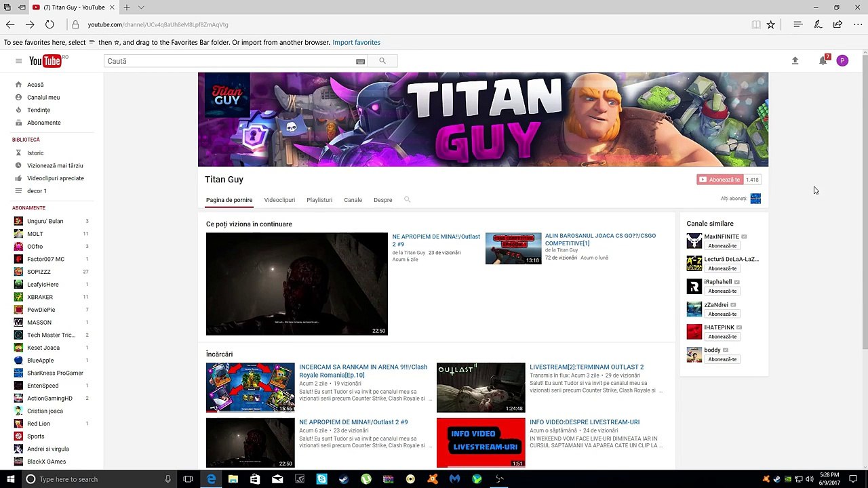Open the Alți abonați channel avatar
The width and height of the screenshot is (868, 488).
click(755, 199)
